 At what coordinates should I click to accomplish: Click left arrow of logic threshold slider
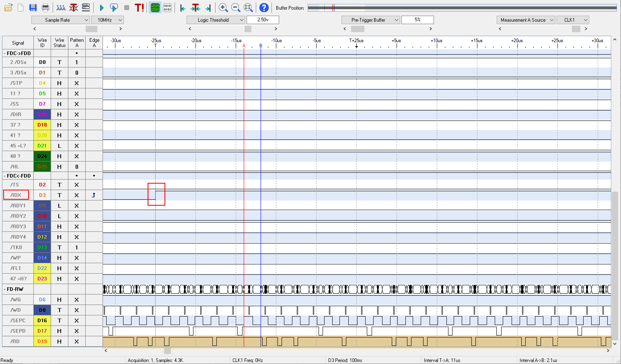[x=190, y=29]
